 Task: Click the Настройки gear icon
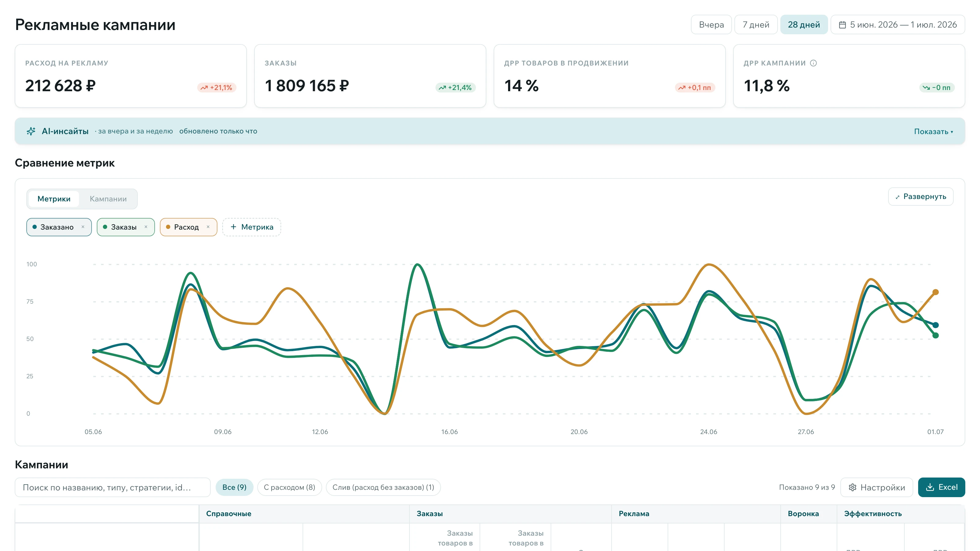point(853,488)
